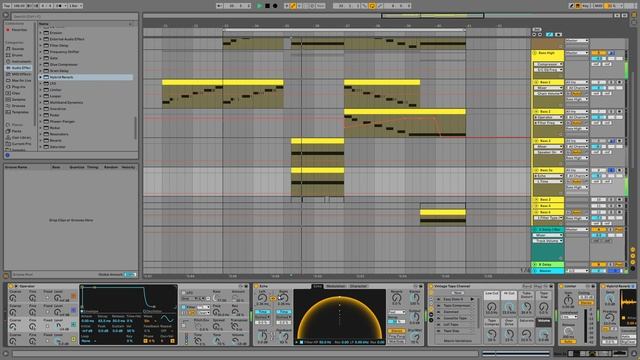Toggle Echo stereo link between delays
This screenshot has height=360, width=640.
click(x=273, y=299)
